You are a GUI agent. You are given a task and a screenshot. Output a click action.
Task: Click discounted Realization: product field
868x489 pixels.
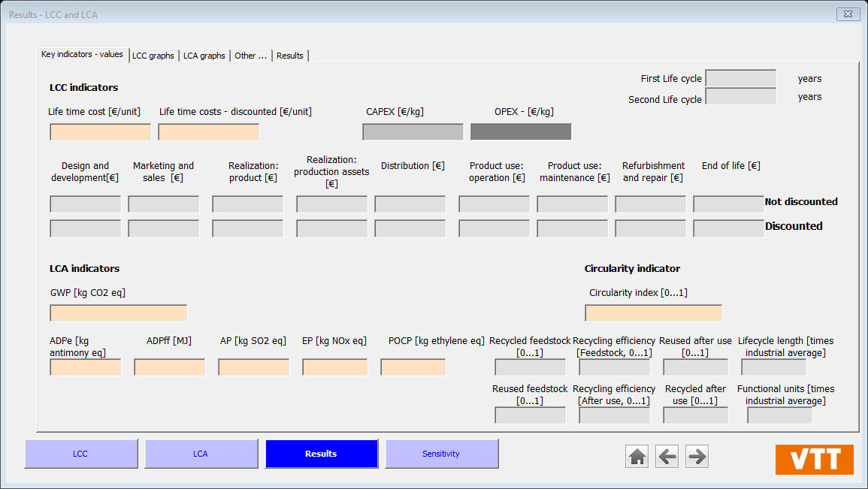[247, 228]
